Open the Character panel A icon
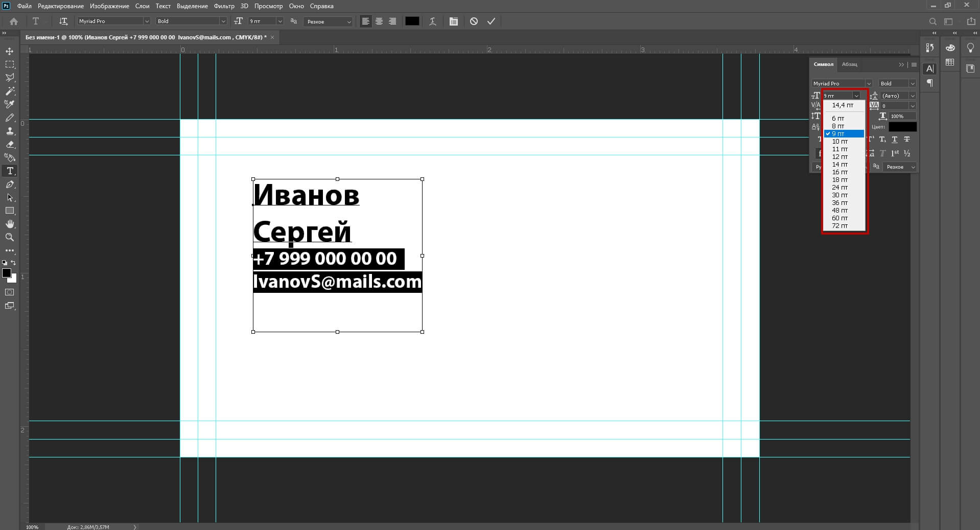 [x=930, y=68]
